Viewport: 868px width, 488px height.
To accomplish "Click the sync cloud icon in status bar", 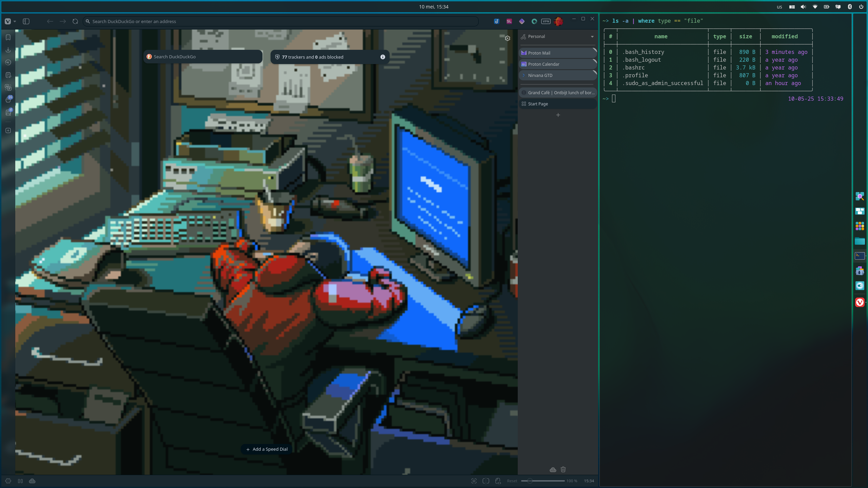I will pos(32,481).
